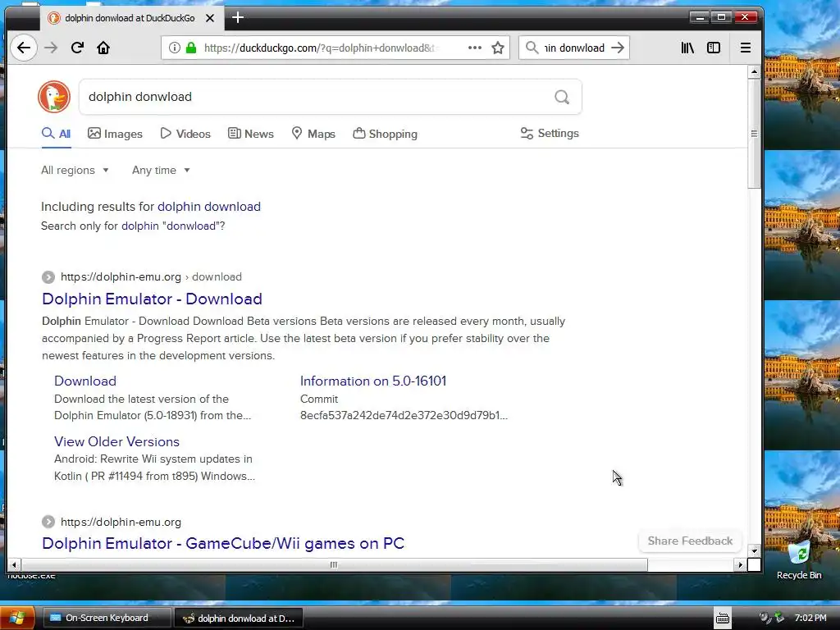Click the keyboard icon in the taskbar

click(722, 619)
